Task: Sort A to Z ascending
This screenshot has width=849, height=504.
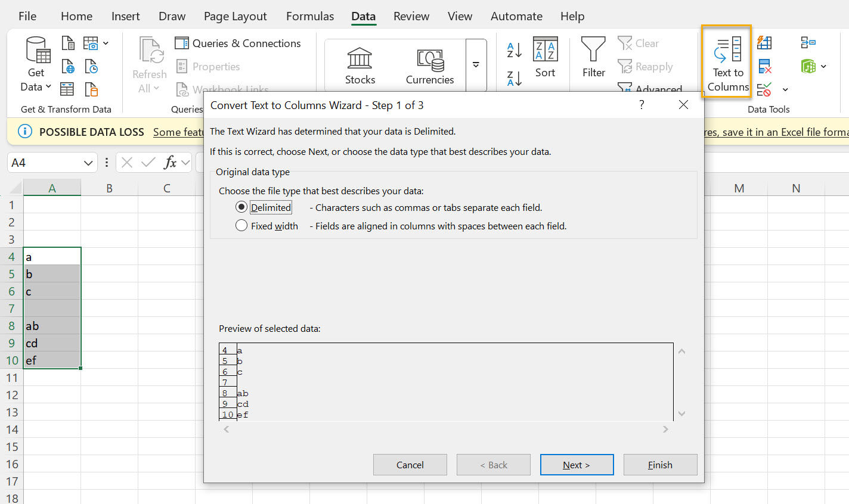Action: pos(514,50)
